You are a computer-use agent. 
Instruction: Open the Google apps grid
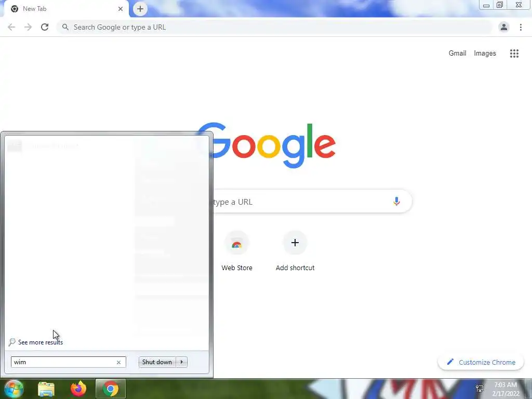514,54
